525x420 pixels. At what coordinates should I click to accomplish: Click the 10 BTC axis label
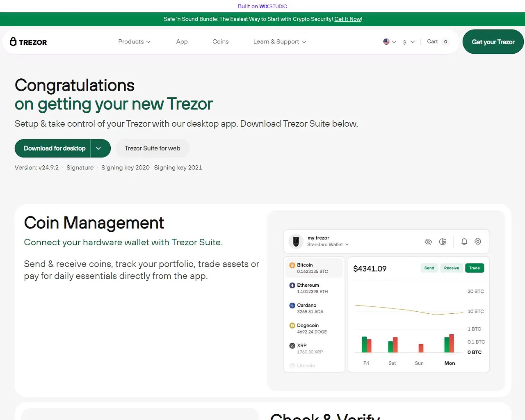click(x=476, y=311)
